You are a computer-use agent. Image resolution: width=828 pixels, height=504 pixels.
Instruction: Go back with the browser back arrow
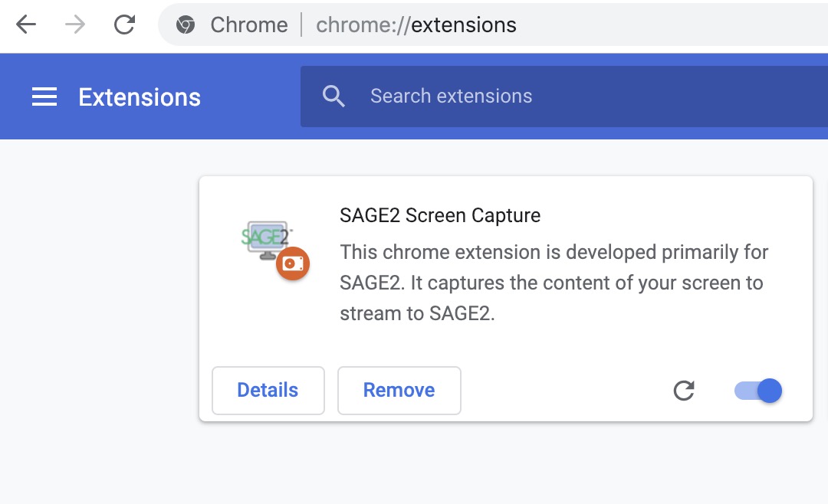(26, 25)
